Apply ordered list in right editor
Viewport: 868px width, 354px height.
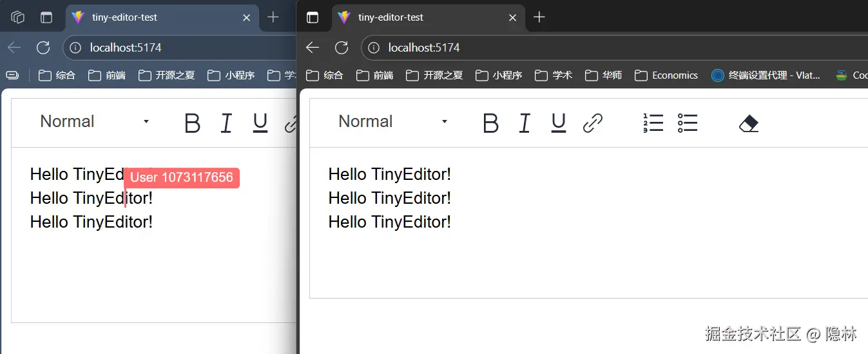point(653,123)
